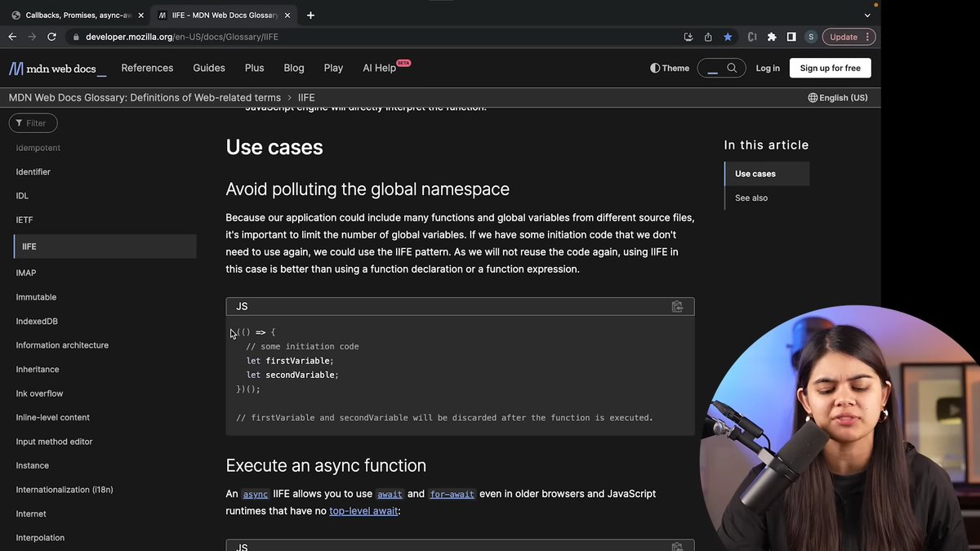Click the Update button in Chrome toolbar
Viewport: 980px width, 551px height.
849,37
